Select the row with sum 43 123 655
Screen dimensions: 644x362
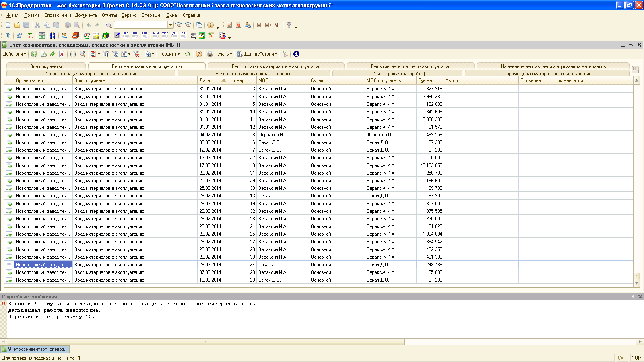[319, 165]
